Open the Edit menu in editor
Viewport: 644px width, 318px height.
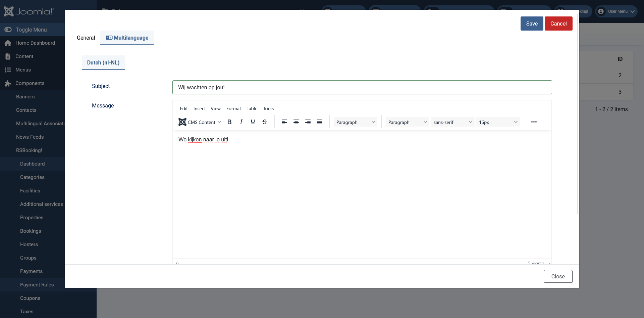pyautogui.click(x=183, y=108)
